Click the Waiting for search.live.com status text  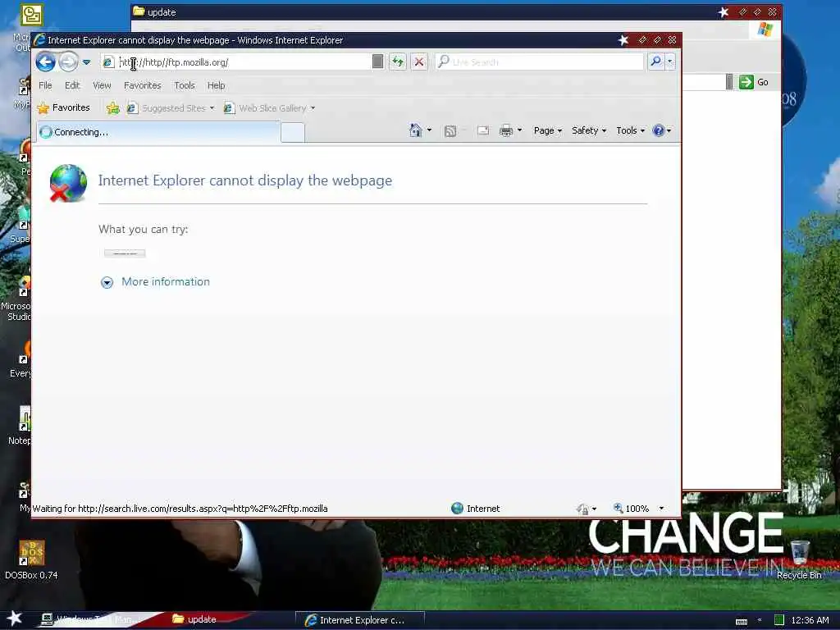tap(180, 509)
